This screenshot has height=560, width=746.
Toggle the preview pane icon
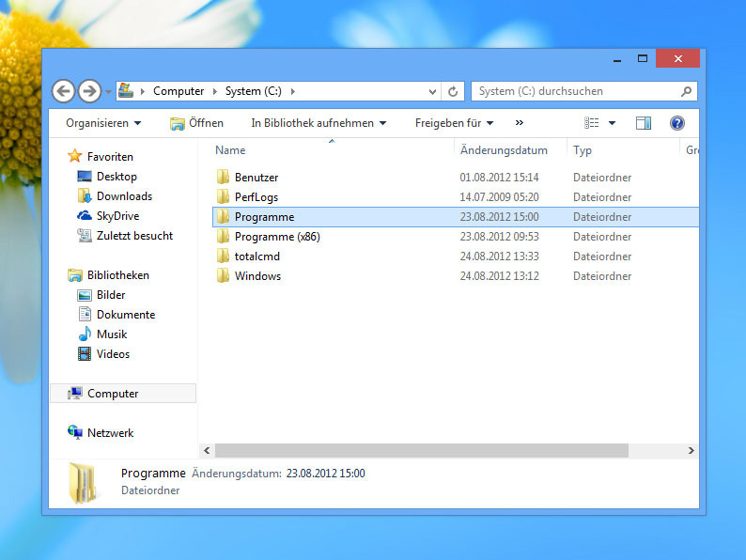[x=644, y=123]
